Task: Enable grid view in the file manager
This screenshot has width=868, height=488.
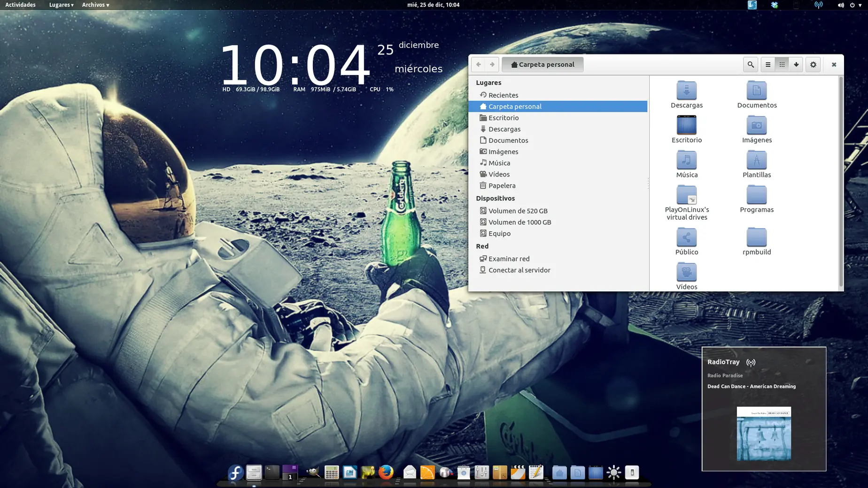Action: pos(782,64)
